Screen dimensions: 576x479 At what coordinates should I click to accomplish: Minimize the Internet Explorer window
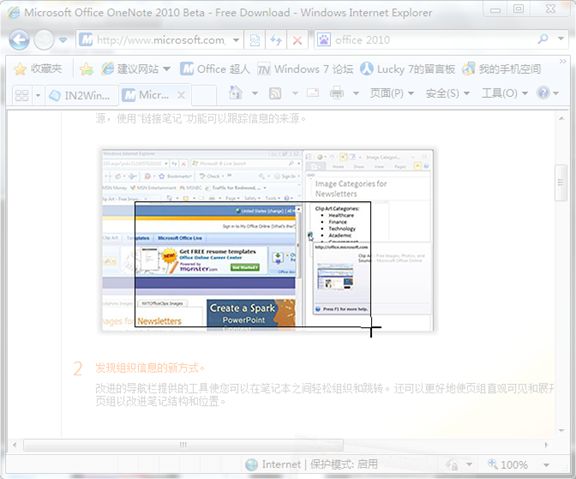click(495, 10)
